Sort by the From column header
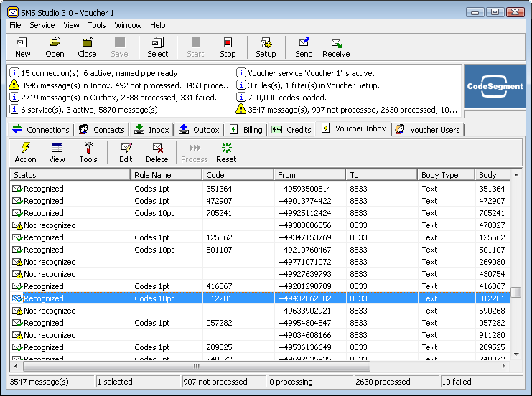 [x=309, y=175]
